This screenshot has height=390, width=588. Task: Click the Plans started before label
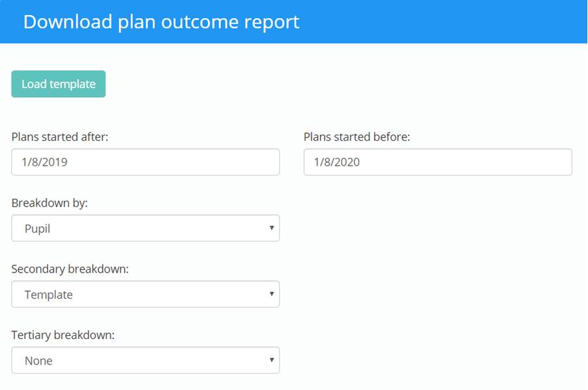[357, 136]
